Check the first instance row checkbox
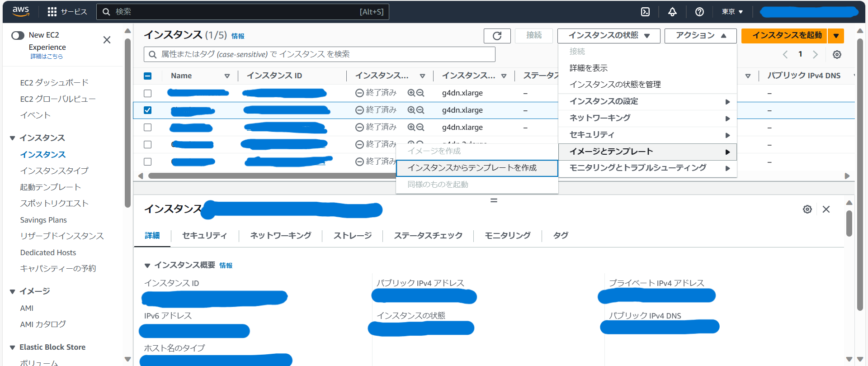Screen dimensions: 868x366 click(147, 93)
